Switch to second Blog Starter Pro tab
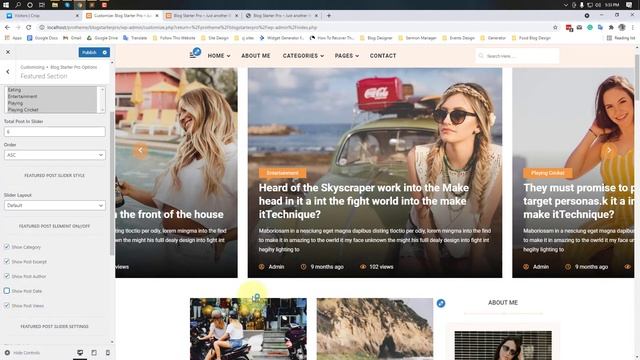Viewport: 640px width, 360px height. [x=202, y=16]
